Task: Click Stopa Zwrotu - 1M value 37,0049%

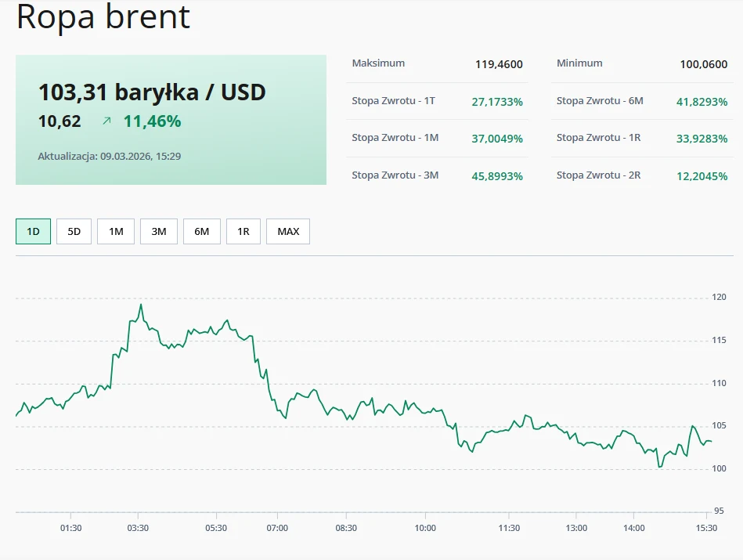Action: tap(499, 138)
